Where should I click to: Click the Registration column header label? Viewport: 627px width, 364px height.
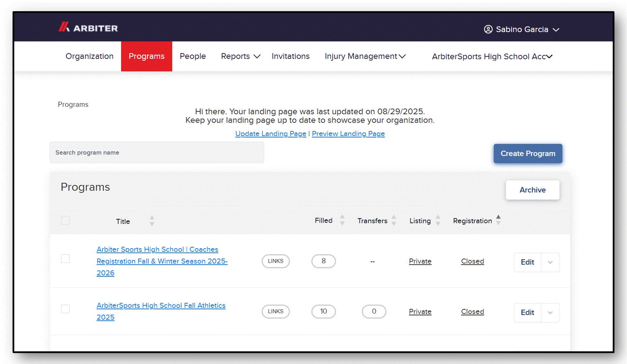pyautogui.click(x=472, y=221)
